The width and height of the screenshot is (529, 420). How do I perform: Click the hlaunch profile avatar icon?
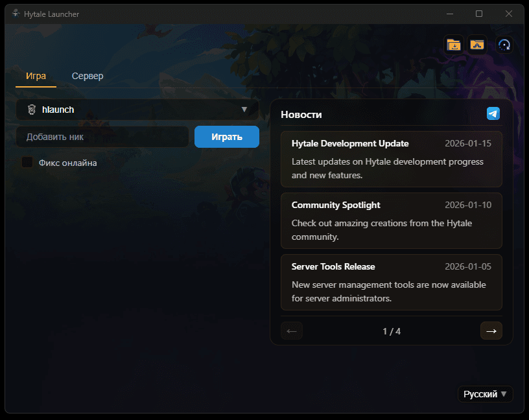(x=31, y=110)
